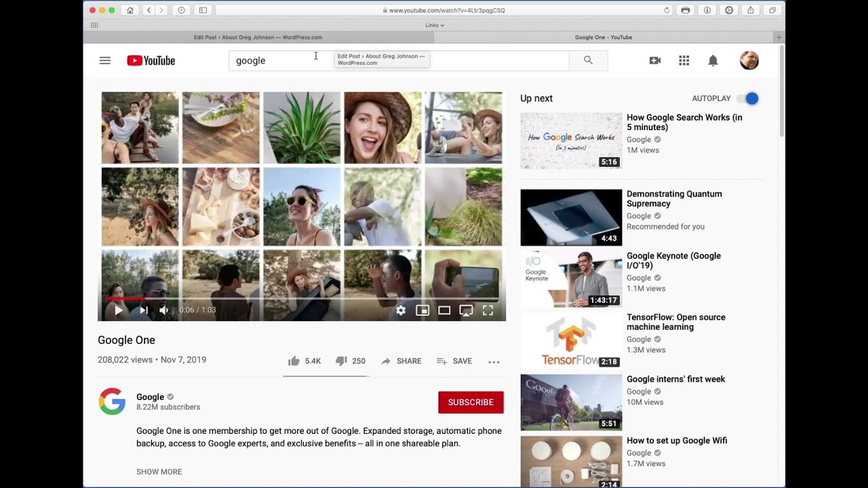Click the Safari address bar URL

point(444,10)
